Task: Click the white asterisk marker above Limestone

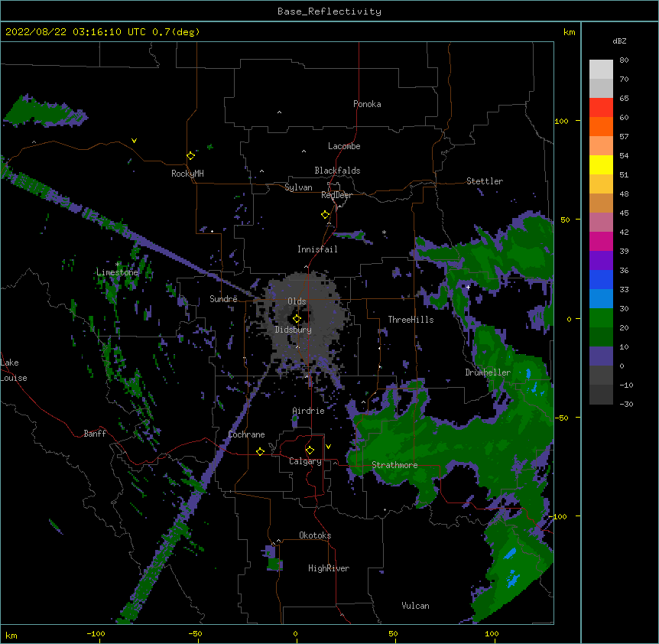Action: [x=118, y=265]
